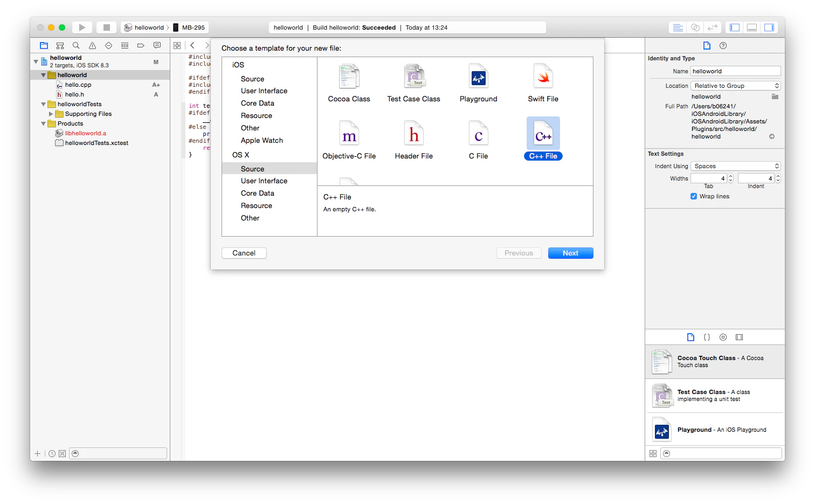The width and height of the screenshot is (815, 504).
Task: Open the symbol navigator tab
Action: [x=60, y=45]
